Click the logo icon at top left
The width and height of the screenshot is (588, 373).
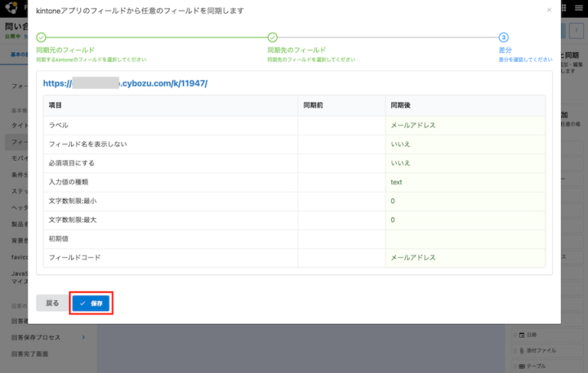tap(9, 7)
